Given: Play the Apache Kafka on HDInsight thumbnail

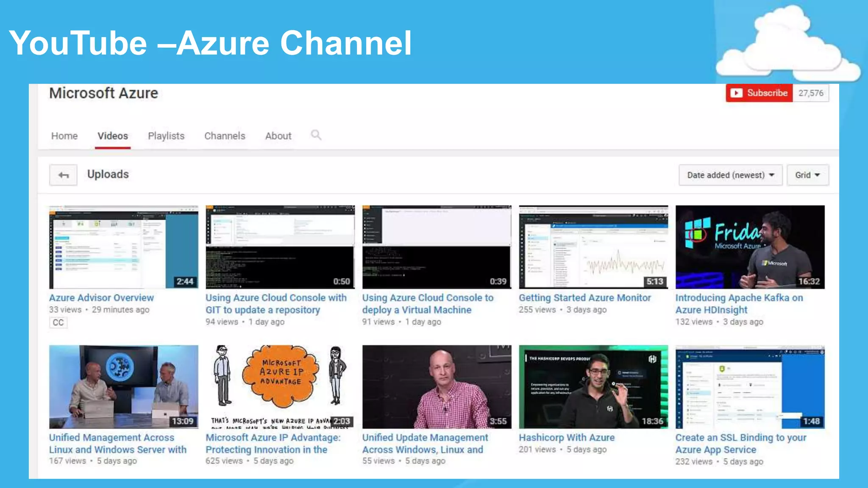Looking at the screenshot, I should 750,247.
